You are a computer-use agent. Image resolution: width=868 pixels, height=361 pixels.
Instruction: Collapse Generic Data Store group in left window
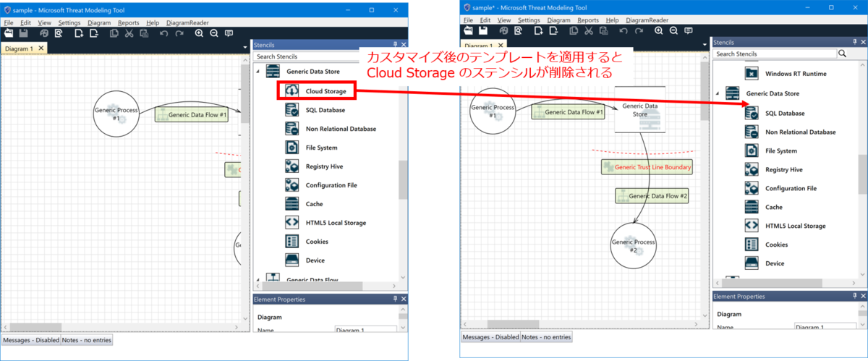pos(258,72)
